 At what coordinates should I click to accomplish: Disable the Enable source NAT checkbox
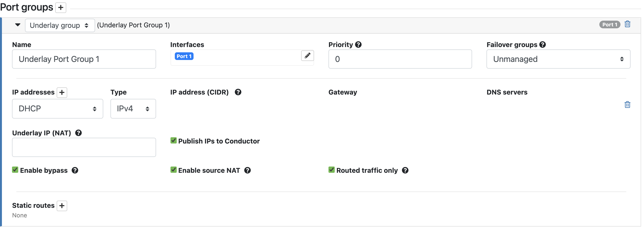174,170
